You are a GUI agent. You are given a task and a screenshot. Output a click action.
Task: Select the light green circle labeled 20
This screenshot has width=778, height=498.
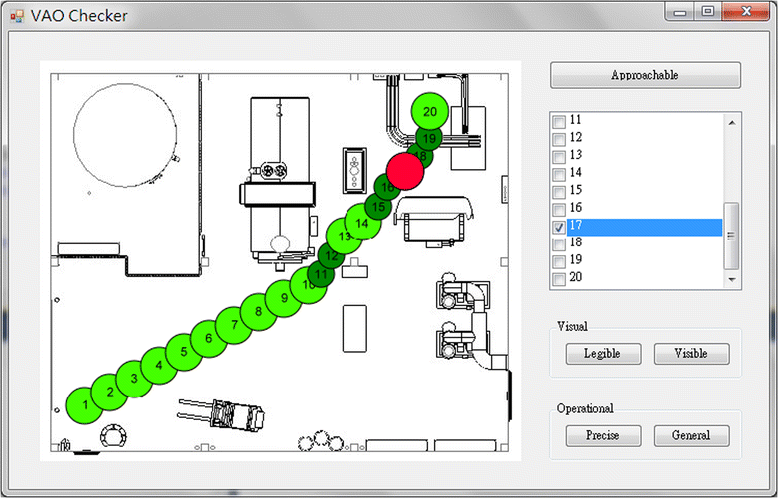pyautogui.click(x=430, y=112)
